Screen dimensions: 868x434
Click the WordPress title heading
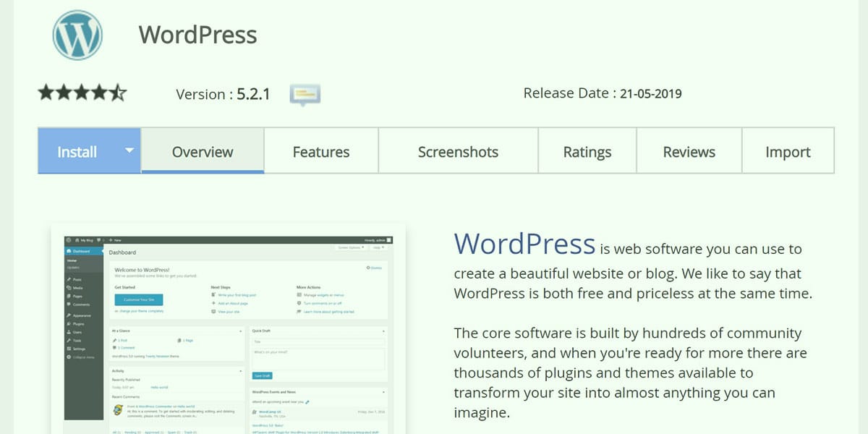click(x=197, y=35)
